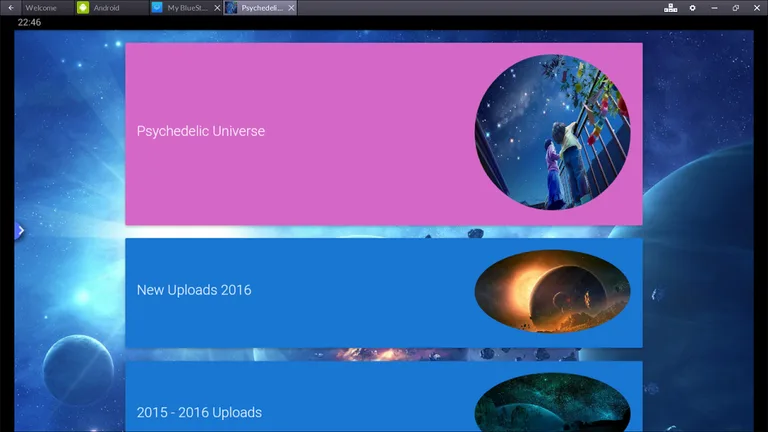Click the orange eclipse planet thumbnail

tap(552, 291)
